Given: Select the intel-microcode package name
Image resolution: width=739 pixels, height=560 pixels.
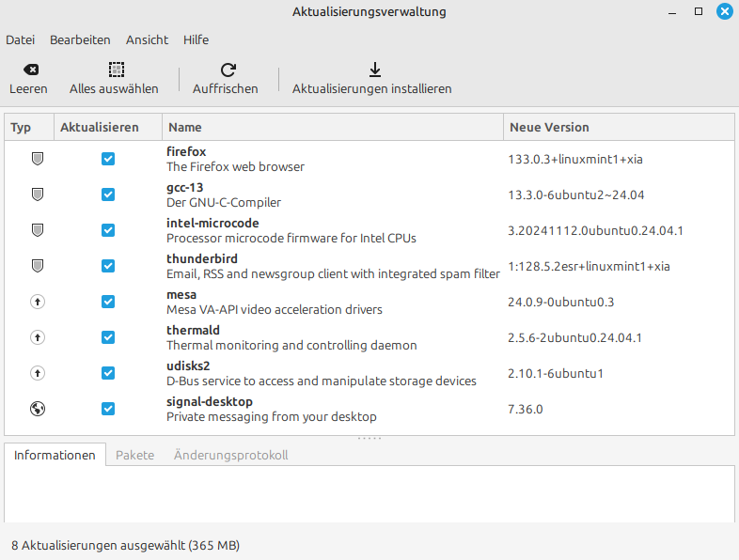Looking at the screenshot, I should [x=212, y=224].
